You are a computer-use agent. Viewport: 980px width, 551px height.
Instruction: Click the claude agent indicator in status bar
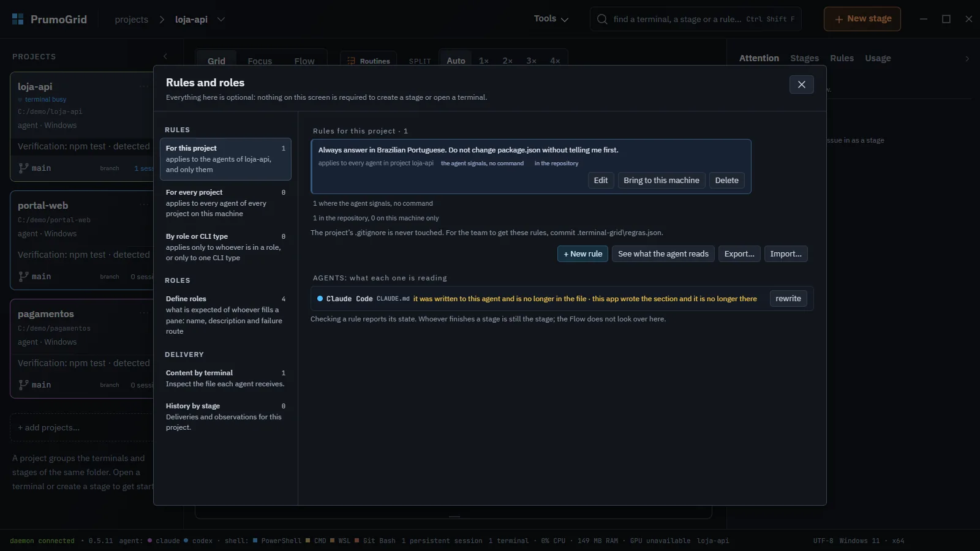tap(164, 541)
